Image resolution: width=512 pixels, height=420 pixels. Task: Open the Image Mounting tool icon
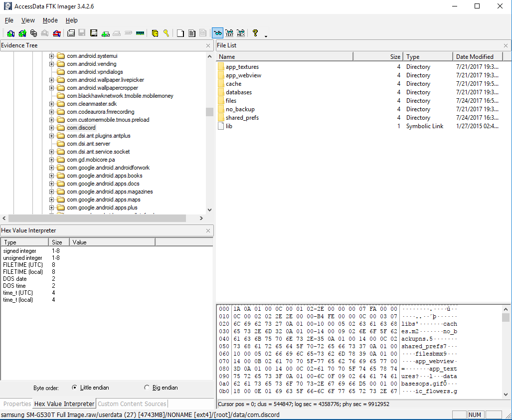pos(33,33)
